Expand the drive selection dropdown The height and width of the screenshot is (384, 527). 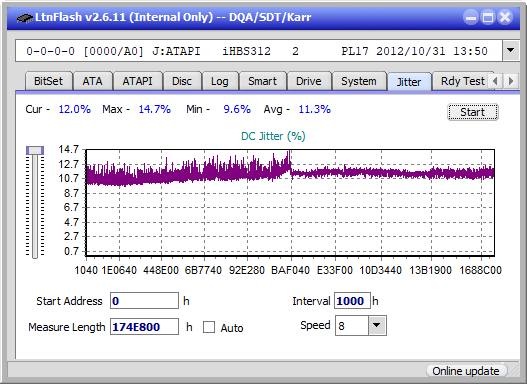coord(511,51)
